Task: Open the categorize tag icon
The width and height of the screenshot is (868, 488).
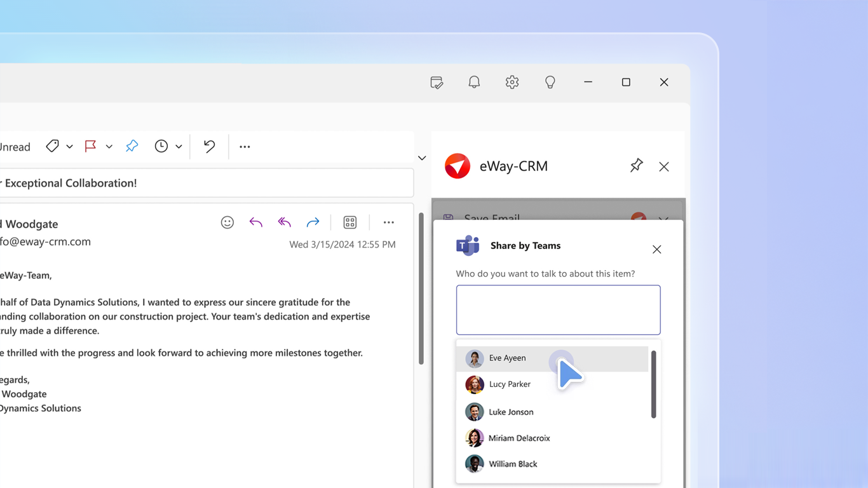Action: [52, 146]
